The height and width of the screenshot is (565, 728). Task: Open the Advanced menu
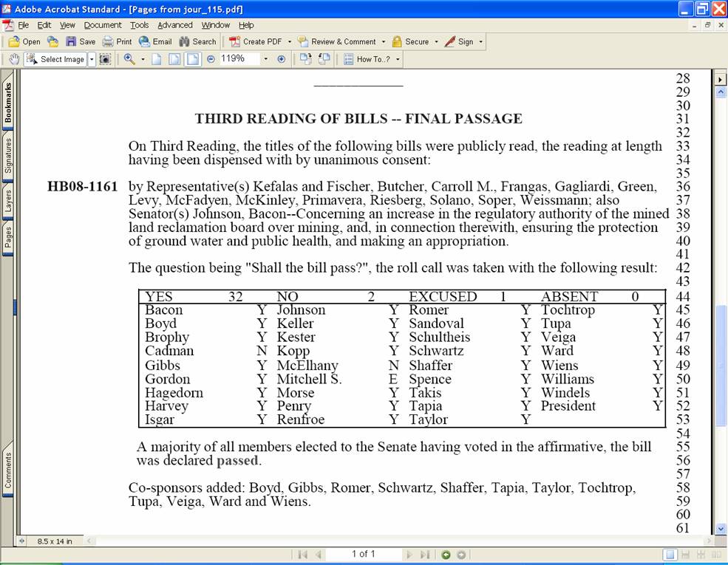tap(174, 25)
